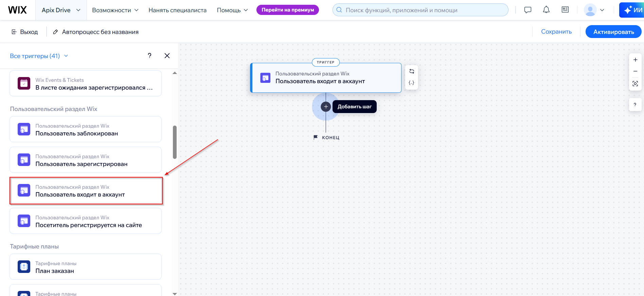Expand Все триггеры (41) filter dropdown

(39, 56)
